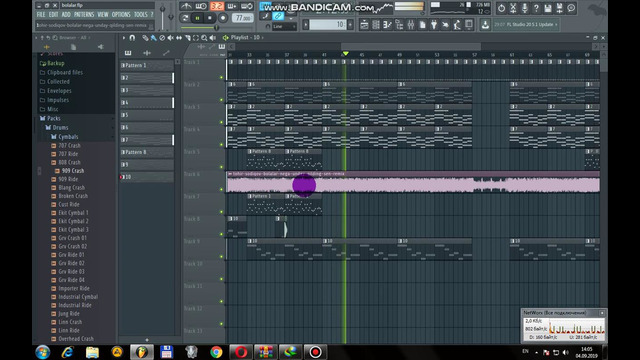
Task: Expand the Envelopes folder in browser
Action: pyautogui.click(x=56, y=91)
